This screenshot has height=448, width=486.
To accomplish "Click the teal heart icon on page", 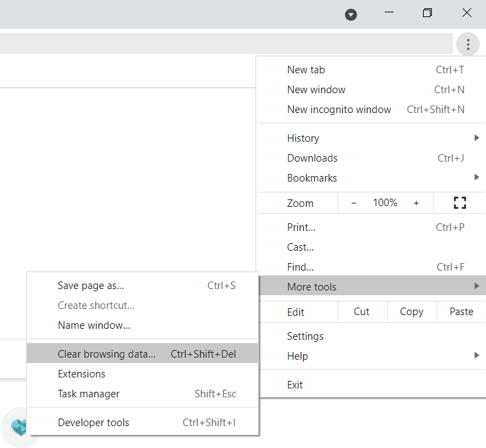I will click(18, 427).
